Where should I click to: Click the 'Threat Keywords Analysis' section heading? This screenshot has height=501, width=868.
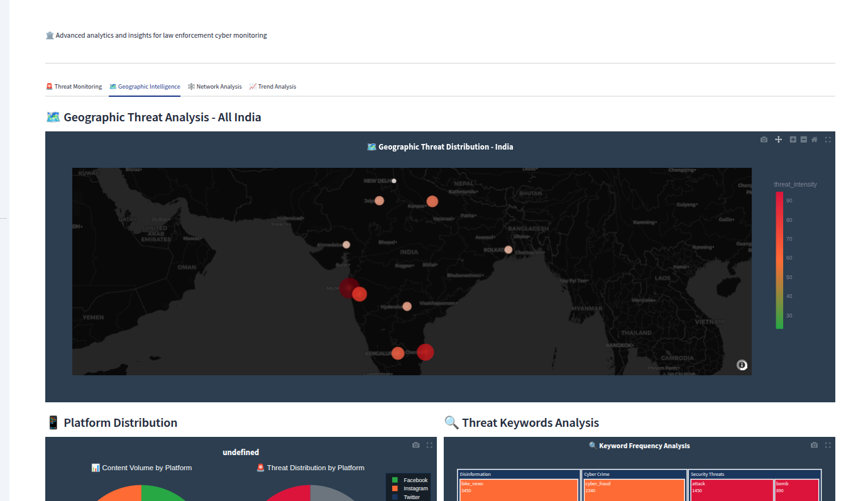coord(522,422)
